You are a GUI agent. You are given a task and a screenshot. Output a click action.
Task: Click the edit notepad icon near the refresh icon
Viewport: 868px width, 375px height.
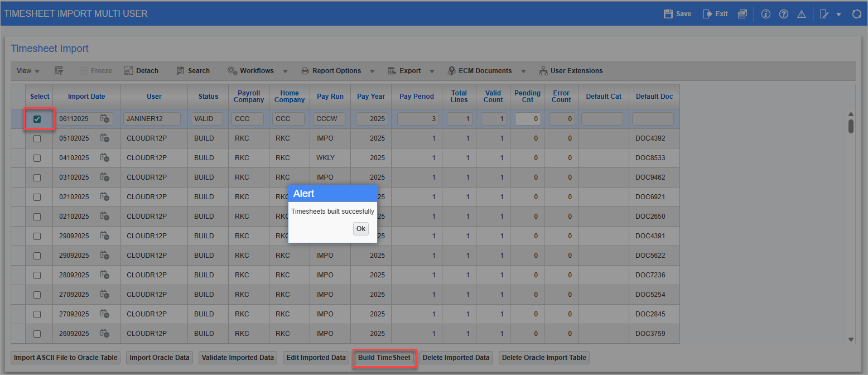(825, 14)
